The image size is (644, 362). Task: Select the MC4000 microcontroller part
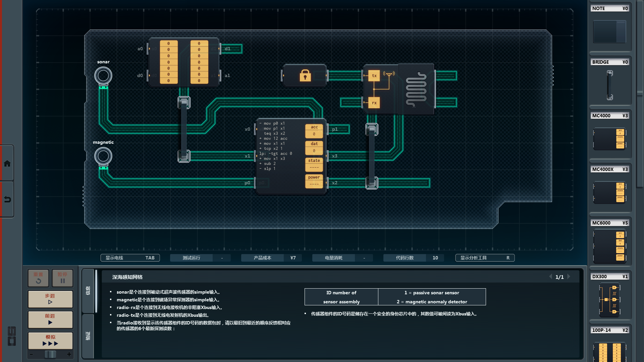609,138
